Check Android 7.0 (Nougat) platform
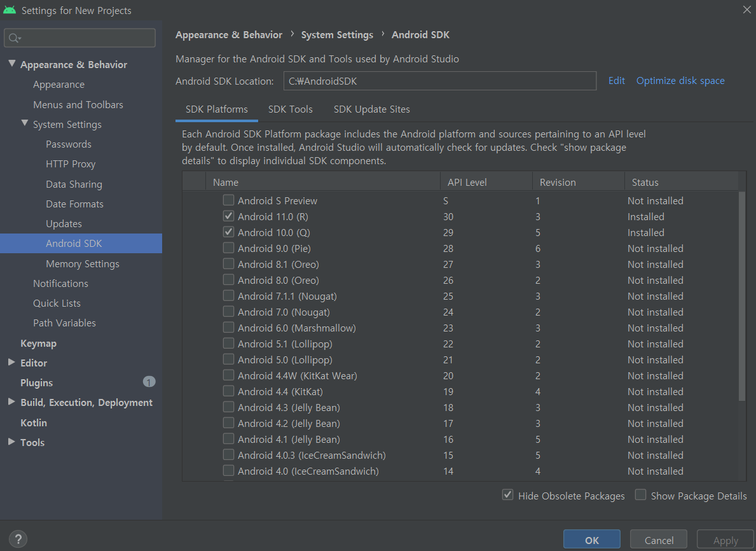The image size is (756, 551). 228,312
